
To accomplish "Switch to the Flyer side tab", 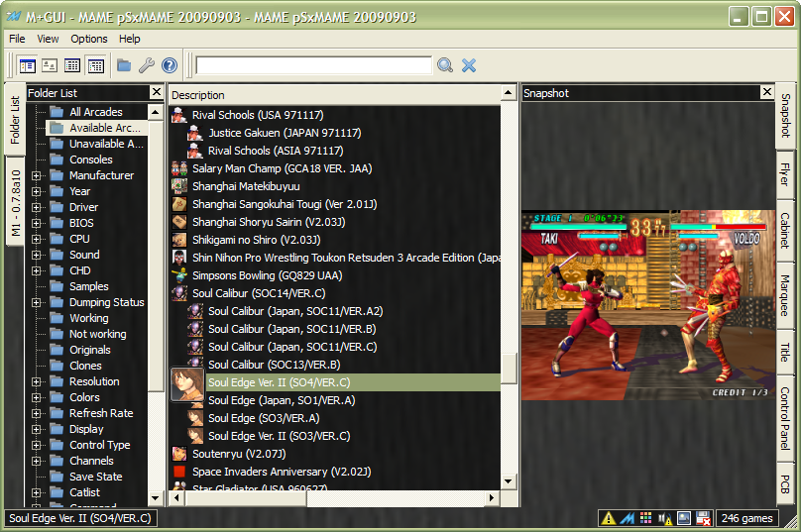I will (785, 174).
